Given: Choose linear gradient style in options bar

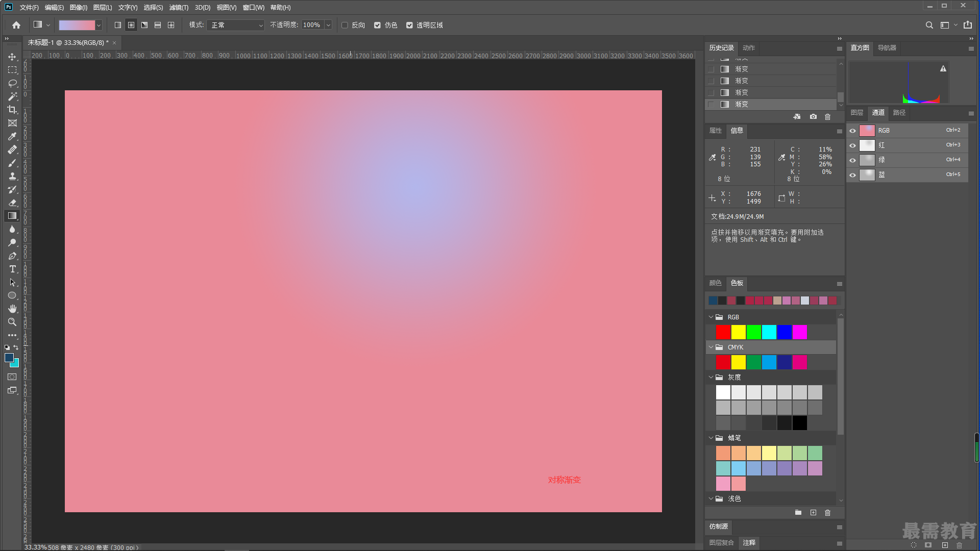Looking at the screenshot, I should tap(118, 25).
